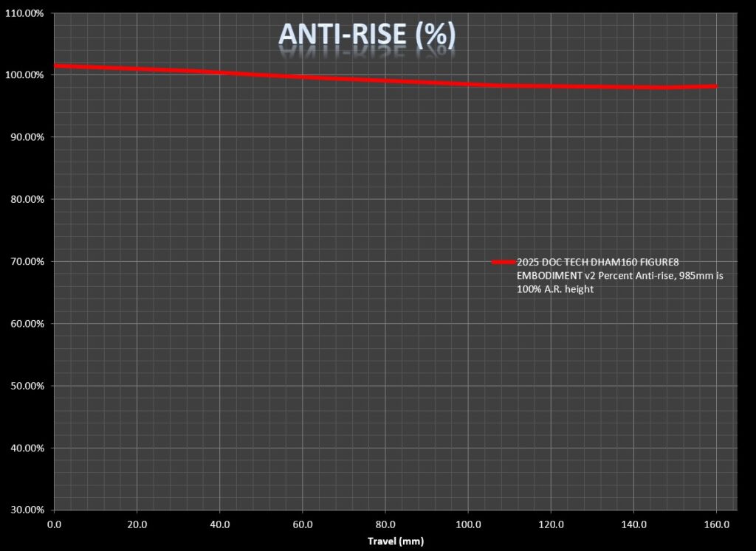Viewport: 756px width, 551px height.
Task: Click the 160.0 x-axis tick label
Action: pyautogui.click(x=716, y=524)
